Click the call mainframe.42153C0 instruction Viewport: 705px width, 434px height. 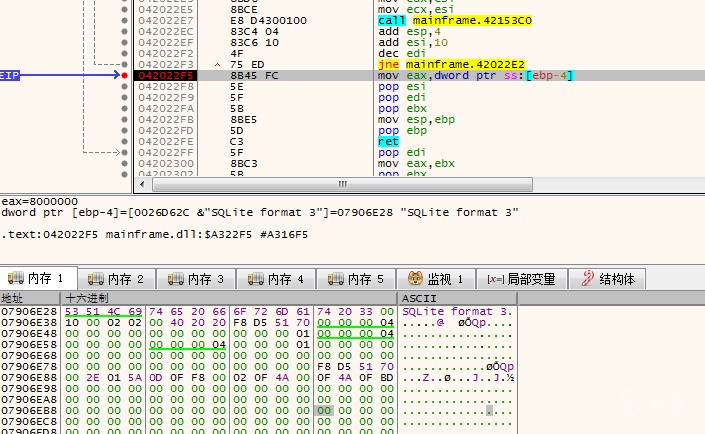click(x=455, y=20)
